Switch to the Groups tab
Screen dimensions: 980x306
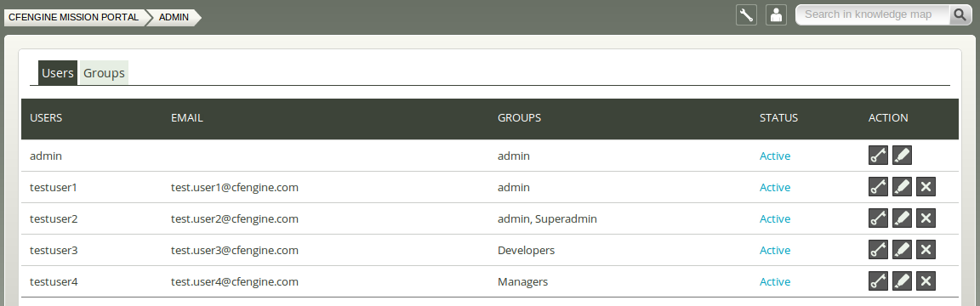[x=104, y=73]
